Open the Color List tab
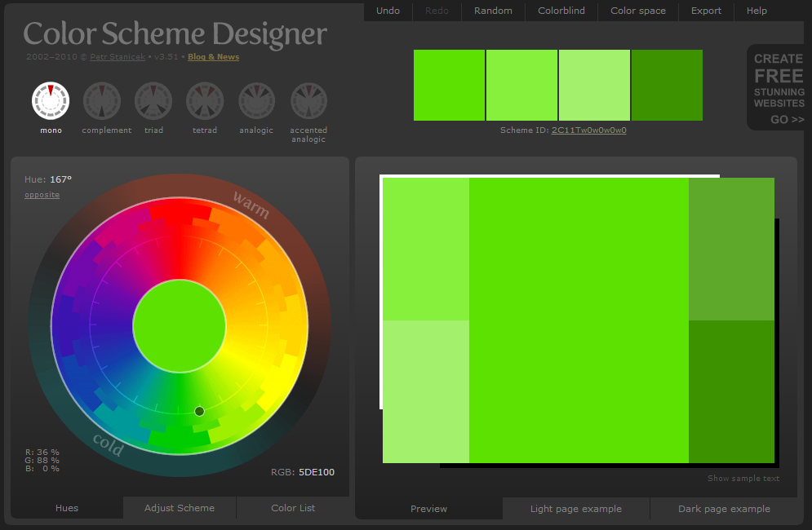812x530 pixels. (292, 508)
